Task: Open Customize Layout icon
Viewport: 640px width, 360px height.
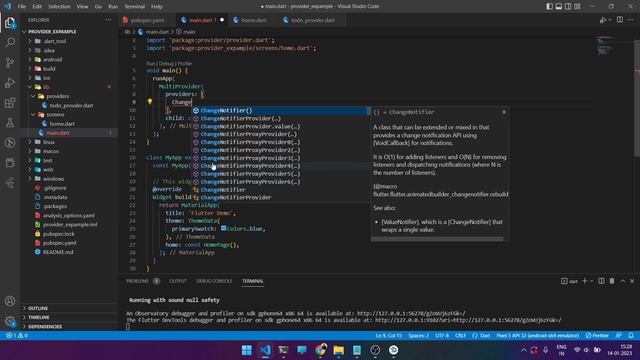Action: pos(577,7)
